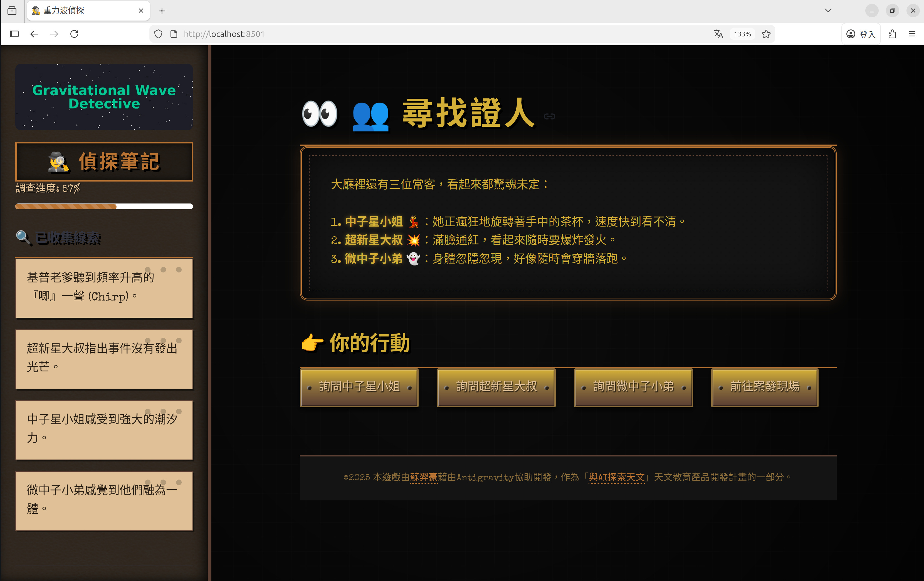The image size is (924, 581).
Task: Open the browser translate page icon
Action: (x=718, y=34)
